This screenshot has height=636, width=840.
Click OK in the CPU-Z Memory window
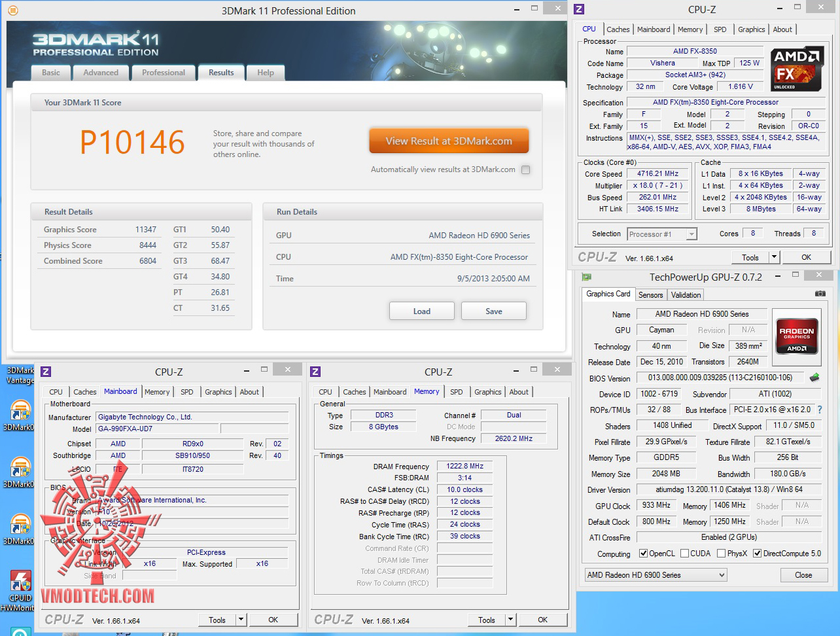pos(543,620)
